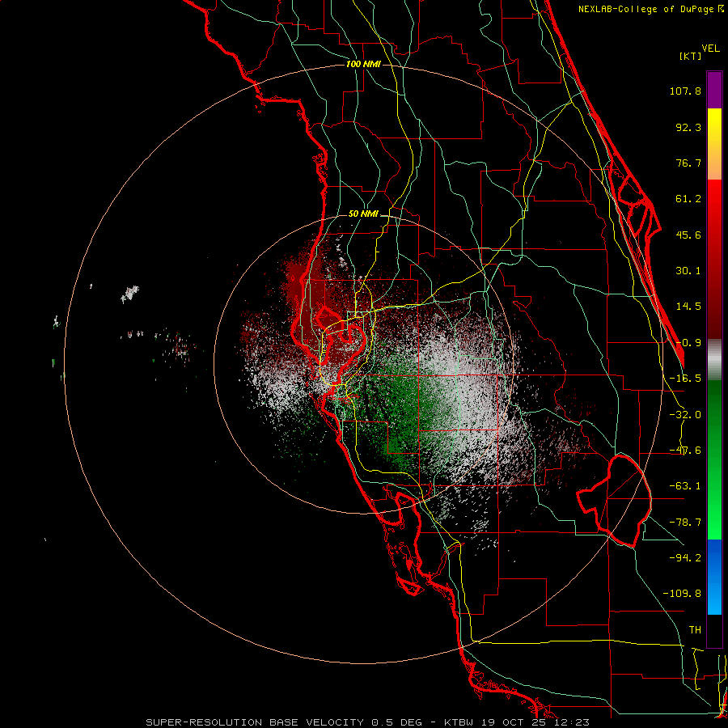Click the -94.2 value on the velocity scale
The image size is (728, 728).
(x=685, y=557)
